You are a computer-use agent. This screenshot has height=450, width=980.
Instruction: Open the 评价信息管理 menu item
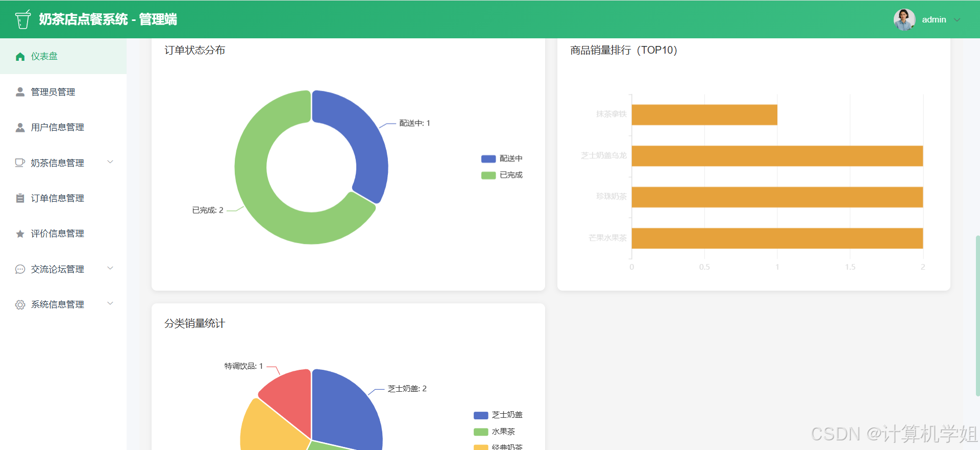(63, 233)
